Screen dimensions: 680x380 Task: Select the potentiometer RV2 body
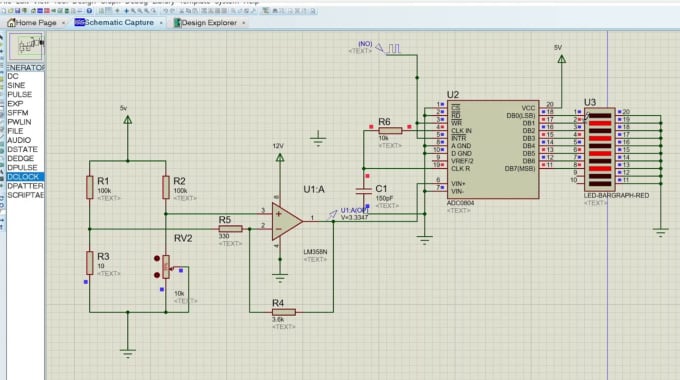pos(166,267)
